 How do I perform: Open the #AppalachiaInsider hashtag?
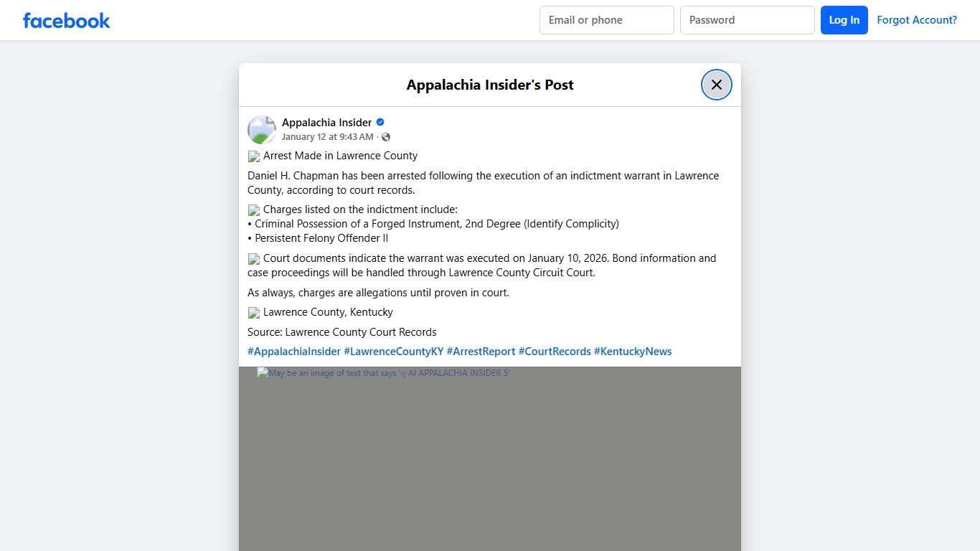click(x=294, y=352)
